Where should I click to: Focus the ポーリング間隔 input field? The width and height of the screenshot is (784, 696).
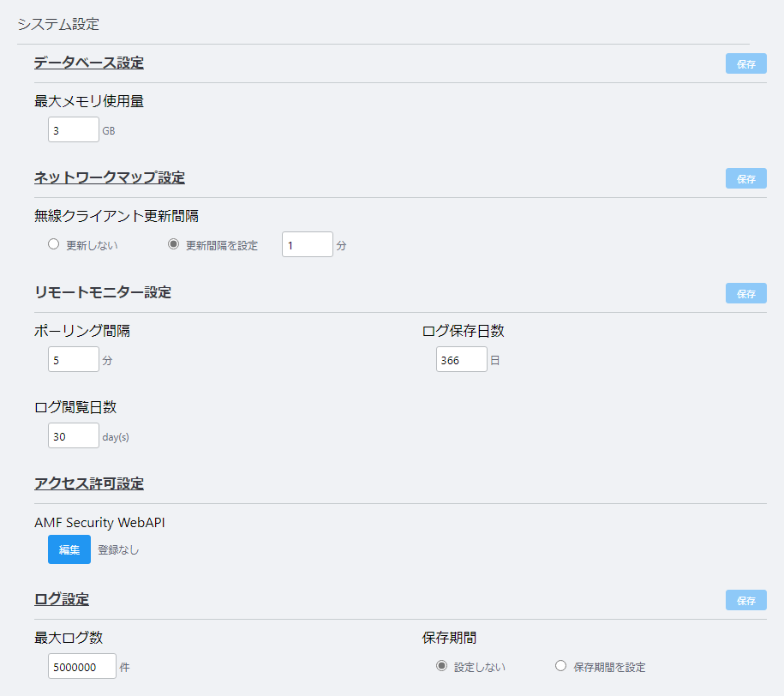[74, 359]
